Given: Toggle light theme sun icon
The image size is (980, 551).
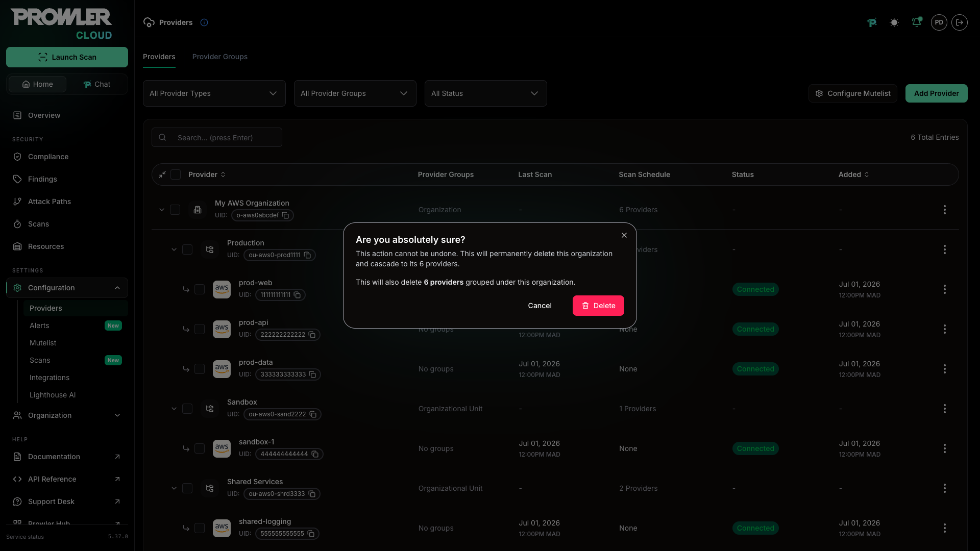Looking at the screenshot, I should pyautogui.click(x=894, y=22).
